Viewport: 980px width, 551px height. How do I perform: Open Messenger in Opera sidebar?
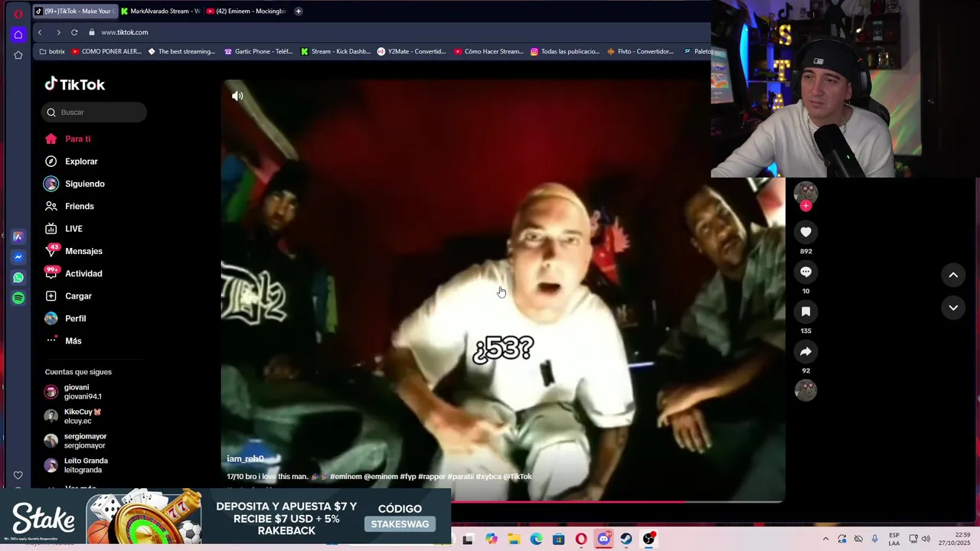pyautogui.click(x=18, y=257)
